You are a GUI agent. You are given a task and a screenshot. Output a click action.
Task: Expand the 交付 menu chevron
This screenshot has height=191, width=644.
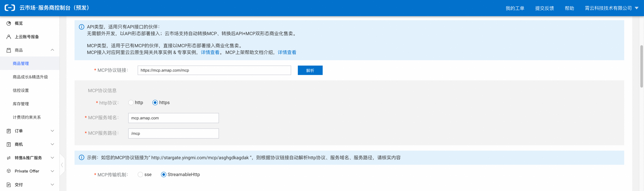[52, 185]
